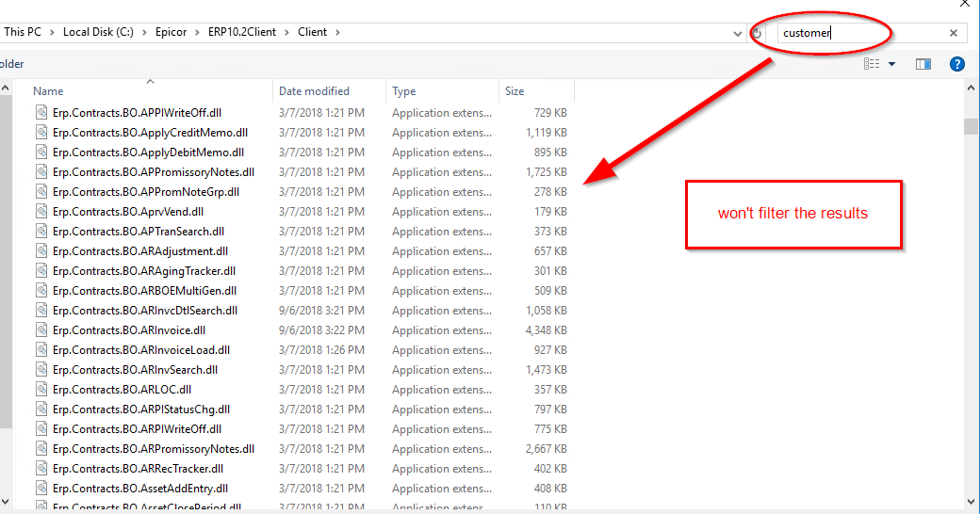The image size is (980, 514).
Task: Click file icon of Erp.Contracts.BO.ApplyDebitMemo.dll
Action: [x=41, y=153]
